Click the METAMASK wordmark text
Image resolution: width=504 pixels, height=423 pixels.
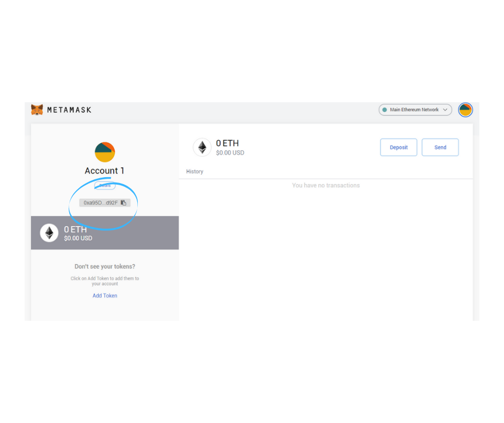point(69,110)
